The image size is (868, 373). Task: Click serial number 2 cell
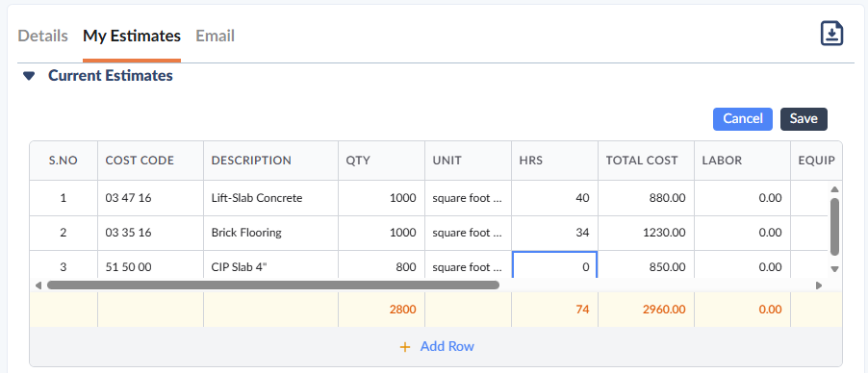pyautogui.click(x=64, y=233)
